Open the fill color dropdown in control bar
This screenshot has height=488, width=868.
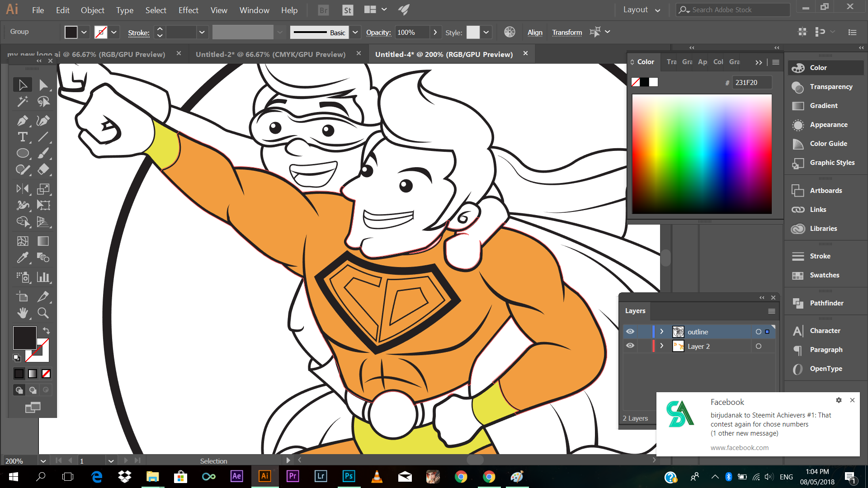pyautogui.click(x=84, y=32)
